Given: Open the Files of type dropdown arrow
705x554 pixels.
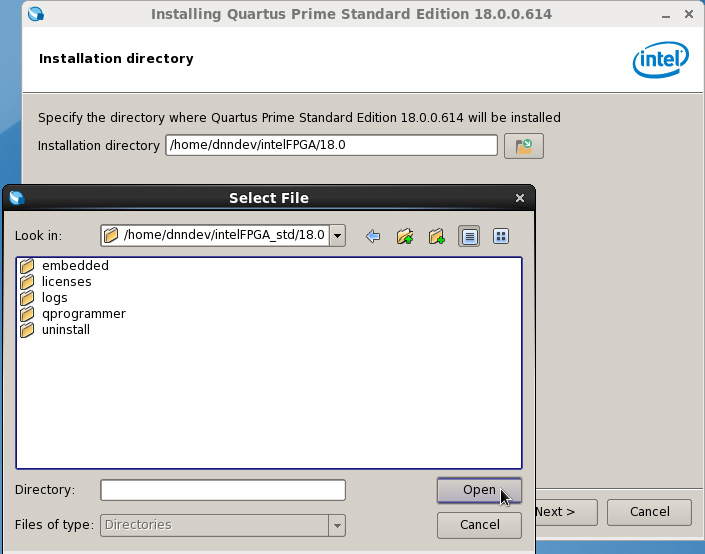Looking at the screenshot, I should click(x=337, y=525).
